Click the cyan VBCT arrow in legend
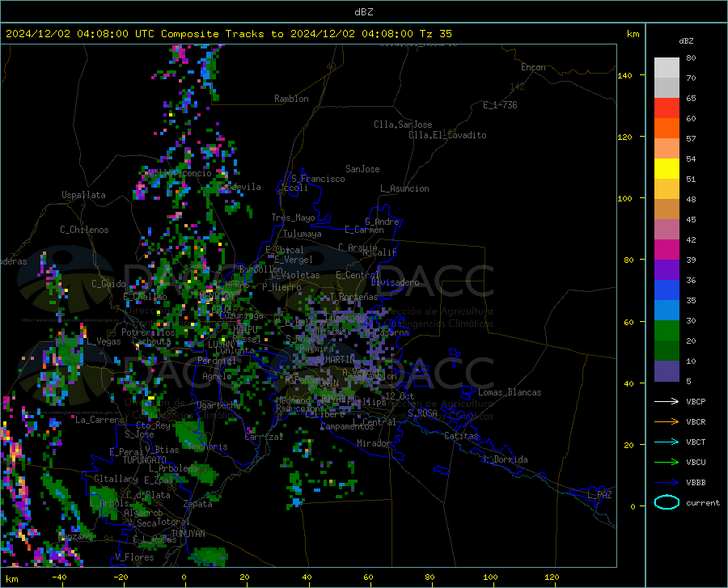 pyautogui.click(x=667, y=442)
